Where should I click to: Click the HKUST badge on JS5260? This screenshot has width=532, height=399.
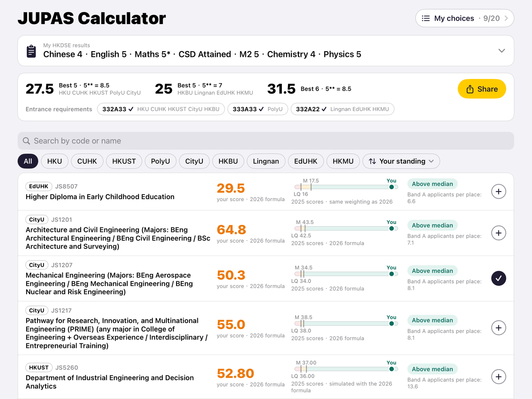(x=39, y=367)
